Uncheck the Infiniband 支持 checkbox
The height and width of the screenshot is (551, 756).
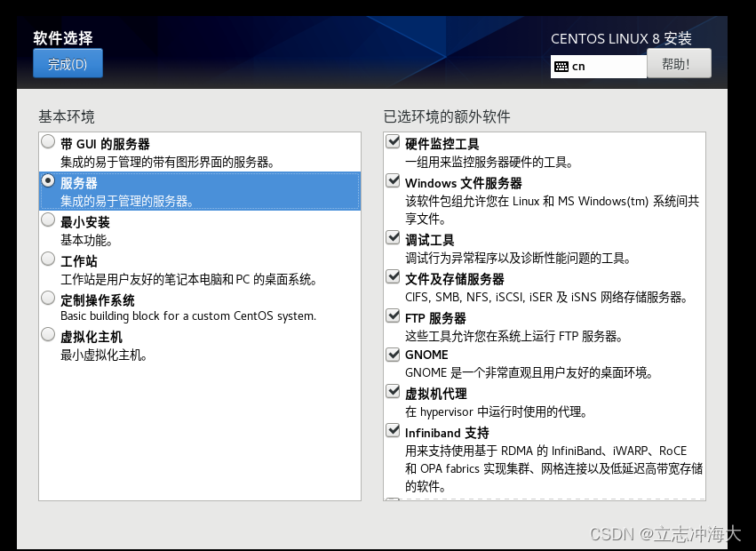tap(393, 430)
